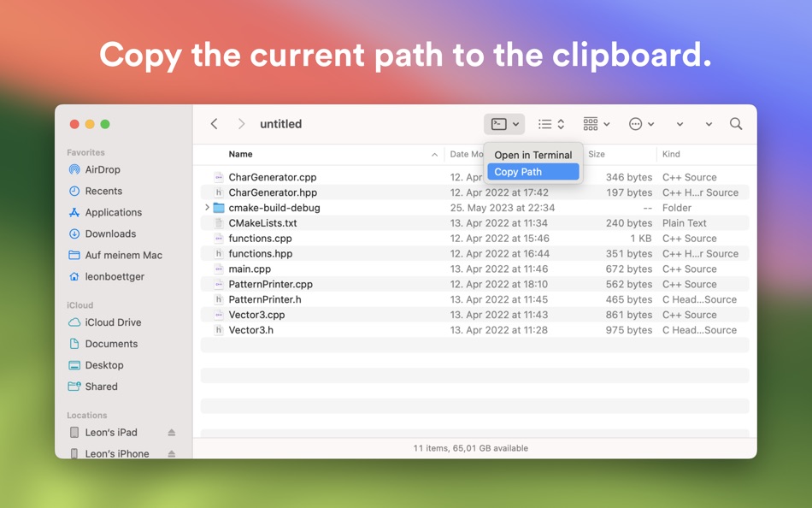Click the 1 KB size cell
The image size is (812, 508).
(x=640, y=239)
